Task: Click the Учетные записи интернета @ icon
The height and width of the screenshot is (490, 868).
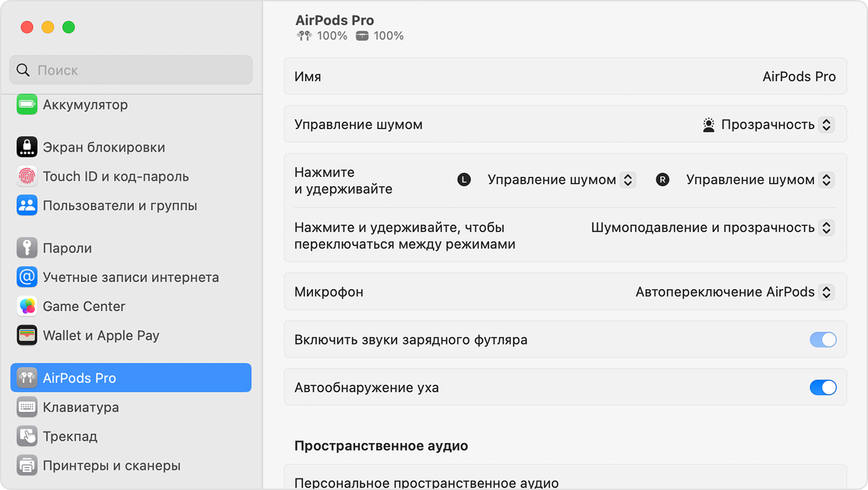Action: 27,277
